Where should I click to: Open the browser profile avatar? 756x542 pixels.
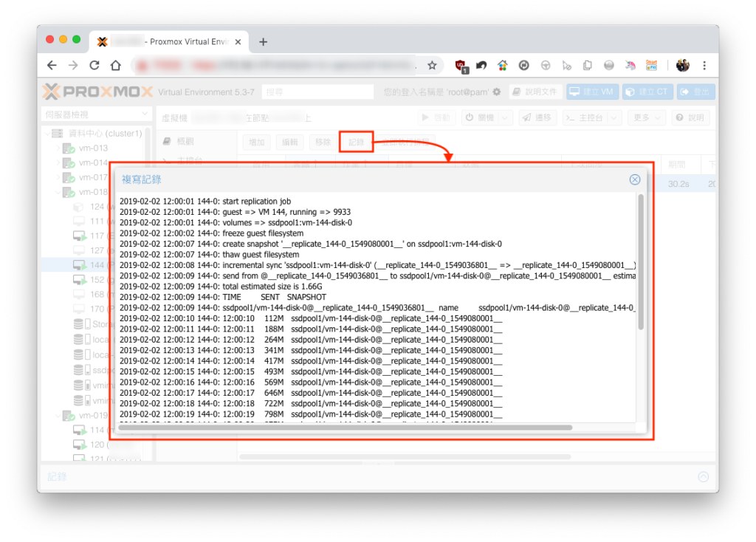[x=683, y=66]
